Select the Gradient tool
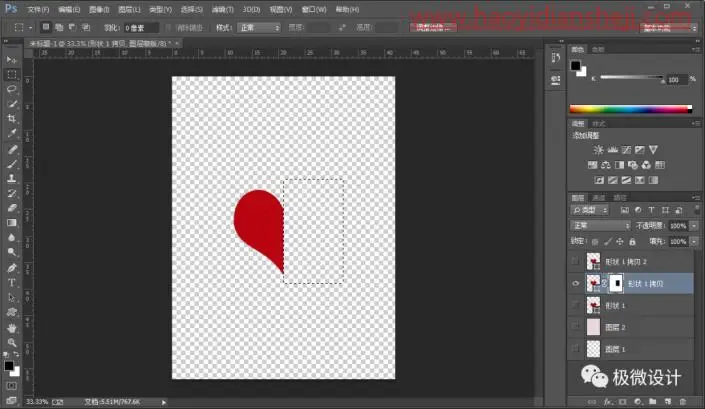 [12, 223]
